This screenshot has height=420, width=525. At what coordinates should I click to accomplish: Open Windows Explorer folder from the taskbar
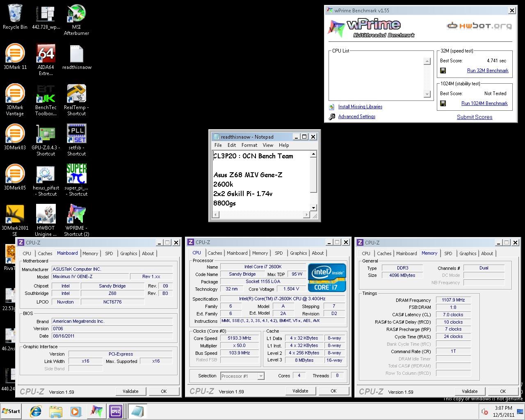(56, 411)
